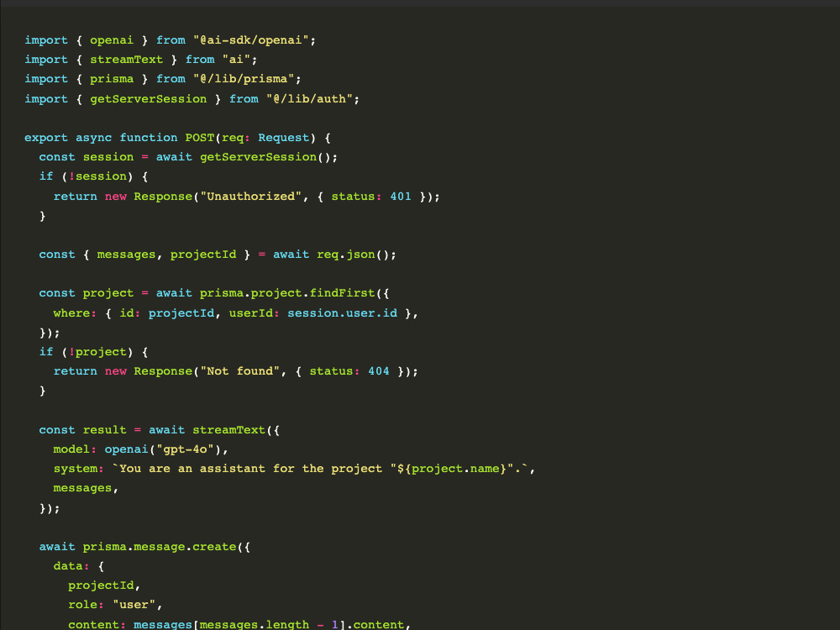The height and width of the screenshot is (630, 840).
Task: Click the getServerSession() call
Action: click(265, 157)
